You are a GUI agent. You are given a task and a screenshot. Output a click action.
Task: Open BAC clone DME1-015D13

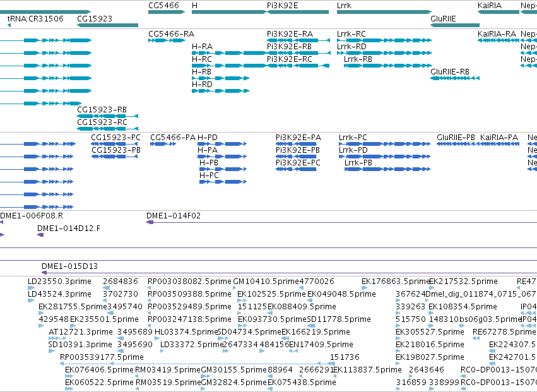[289, 273]
